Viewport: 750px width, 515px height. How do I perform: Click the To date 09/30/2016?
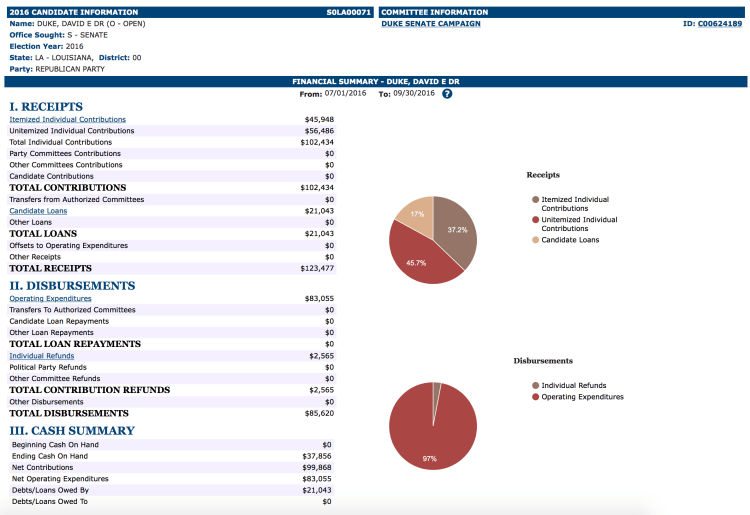(x=414, y=93)
